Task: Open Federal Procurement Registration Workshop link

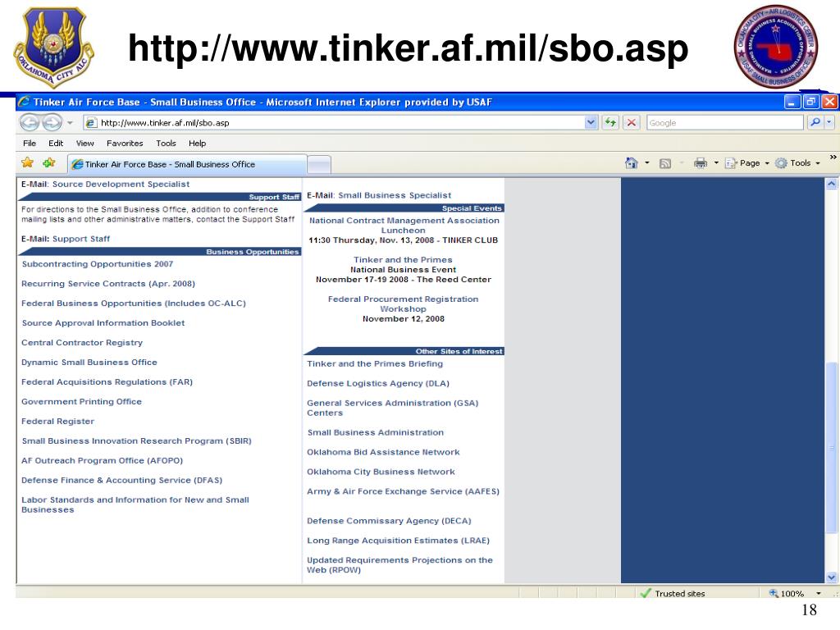Action: [x=403, y=304]
